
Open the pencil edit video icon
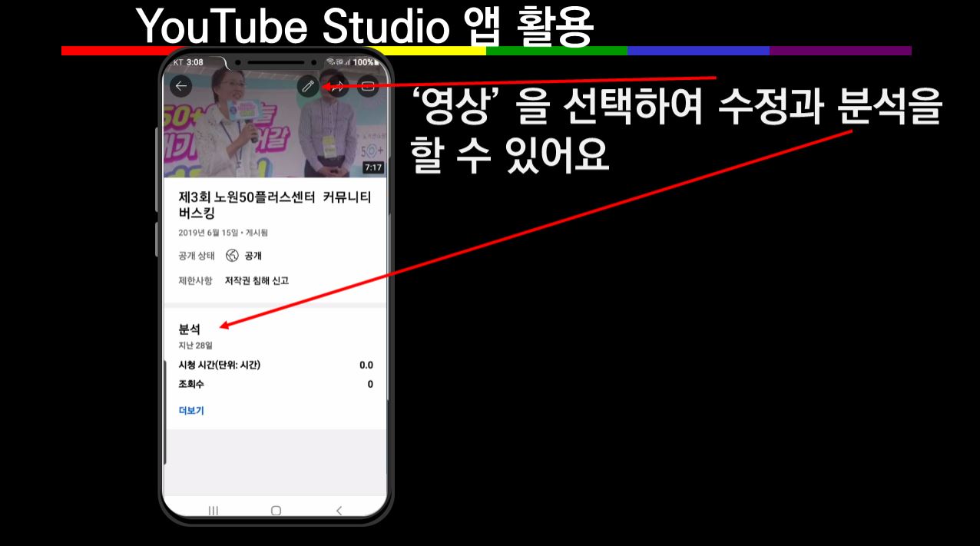(x=308, y=86)
